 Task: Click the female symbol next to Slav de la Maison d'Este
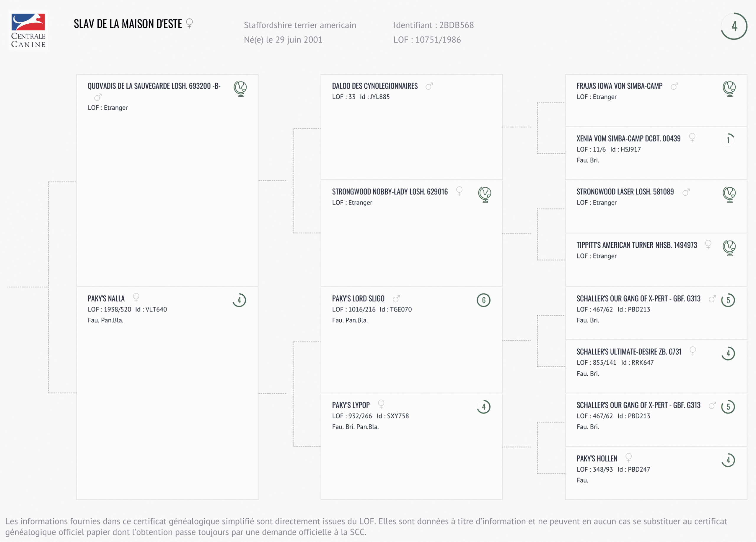point(189,23)
